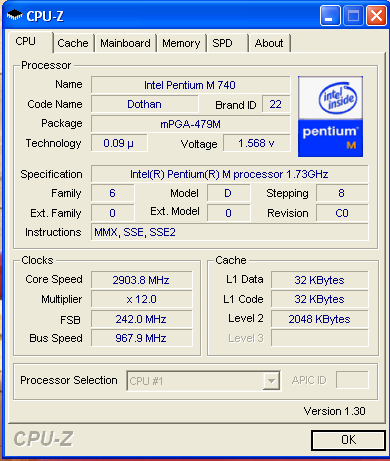Select the Memory tab
Viewport: 390px width, 461px height.
click(x=181, y=43)
